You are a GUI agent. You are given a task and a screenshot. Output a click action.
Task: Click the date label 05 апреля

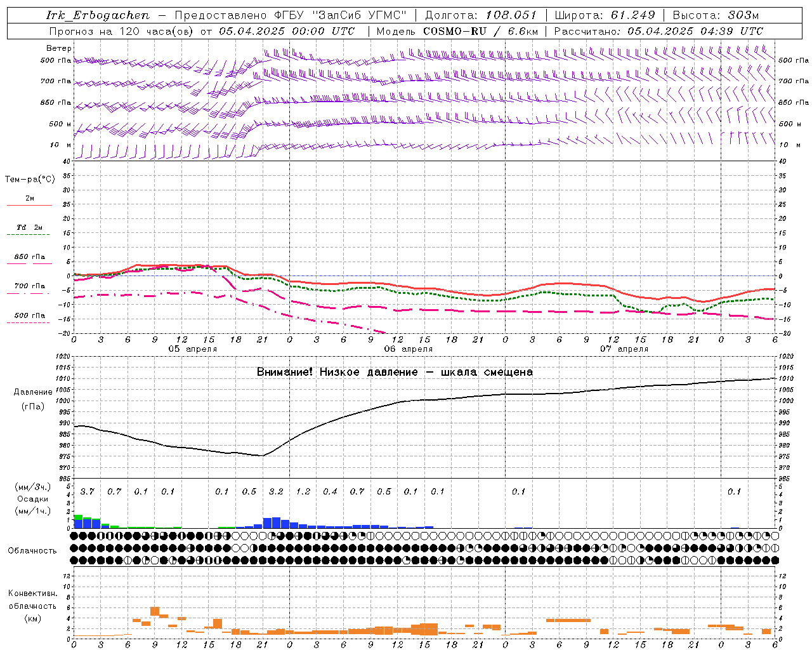(192, 349)
